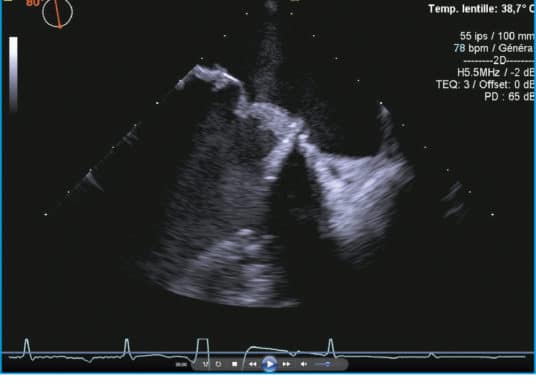Start playback with the blue Play button

tap(269, 364)
